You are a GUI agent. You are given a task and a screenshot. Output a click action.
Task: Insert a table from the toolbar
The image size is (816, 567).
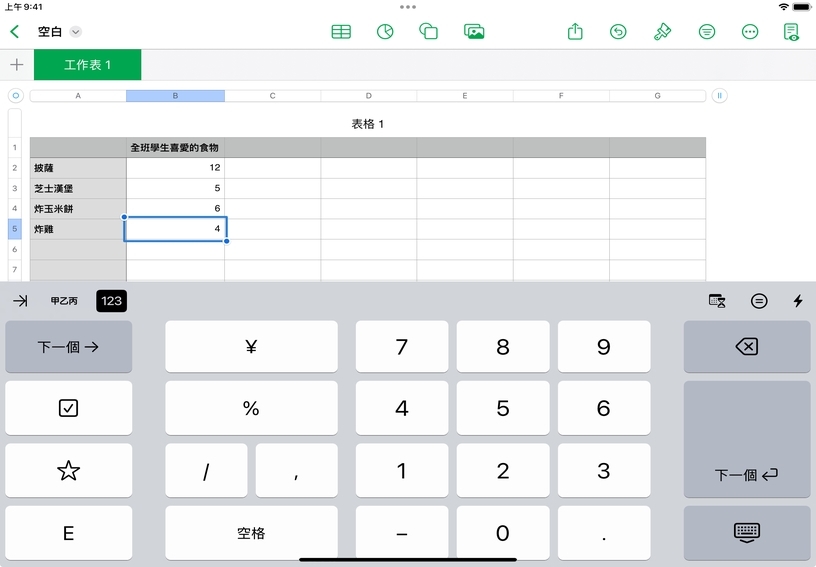point(341,32)
